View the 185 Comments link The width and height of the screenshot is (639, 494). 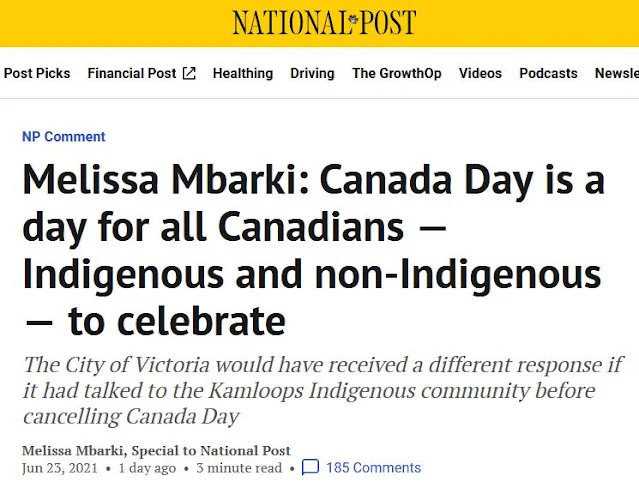373,468
